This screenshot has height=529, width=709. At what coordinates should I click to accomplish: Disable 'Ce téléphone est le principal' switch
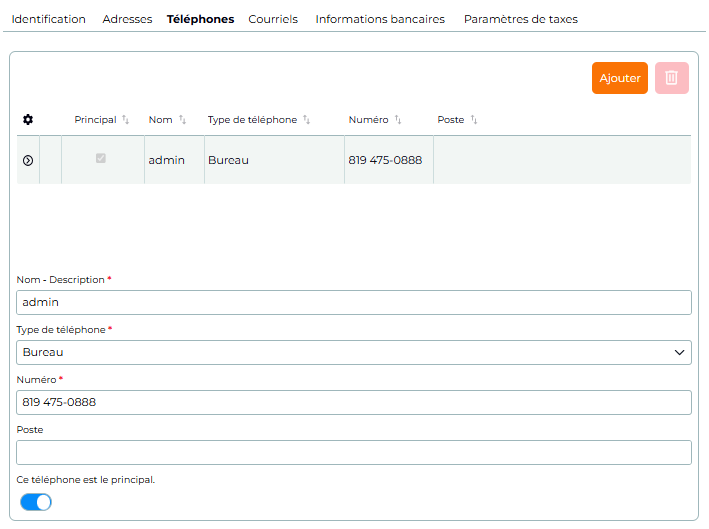(x=36, y=502)
